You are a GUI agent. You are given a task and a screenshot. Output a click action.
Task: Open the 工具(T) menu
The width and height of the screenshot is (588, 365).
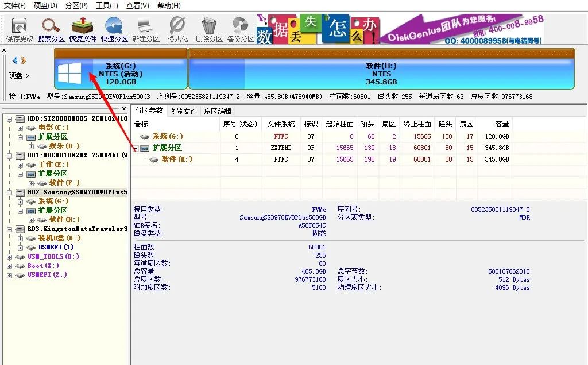click(x=107, y=6)
